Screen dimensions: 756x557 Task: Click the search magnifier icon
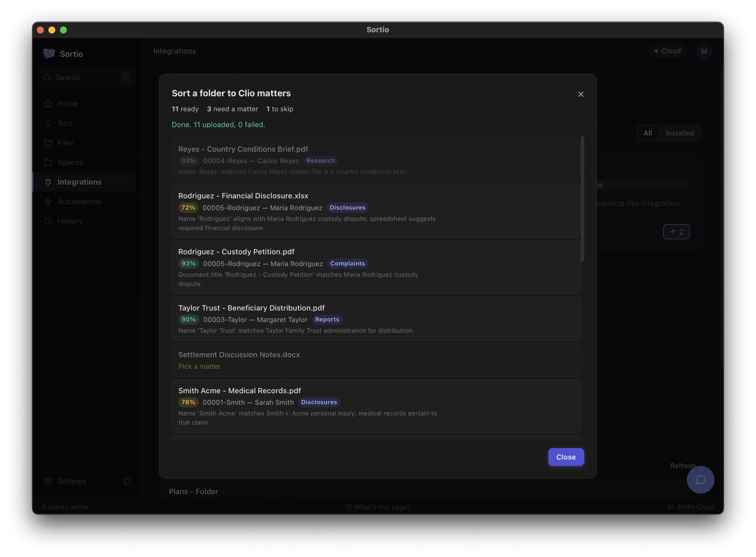[x=47, y=78]
